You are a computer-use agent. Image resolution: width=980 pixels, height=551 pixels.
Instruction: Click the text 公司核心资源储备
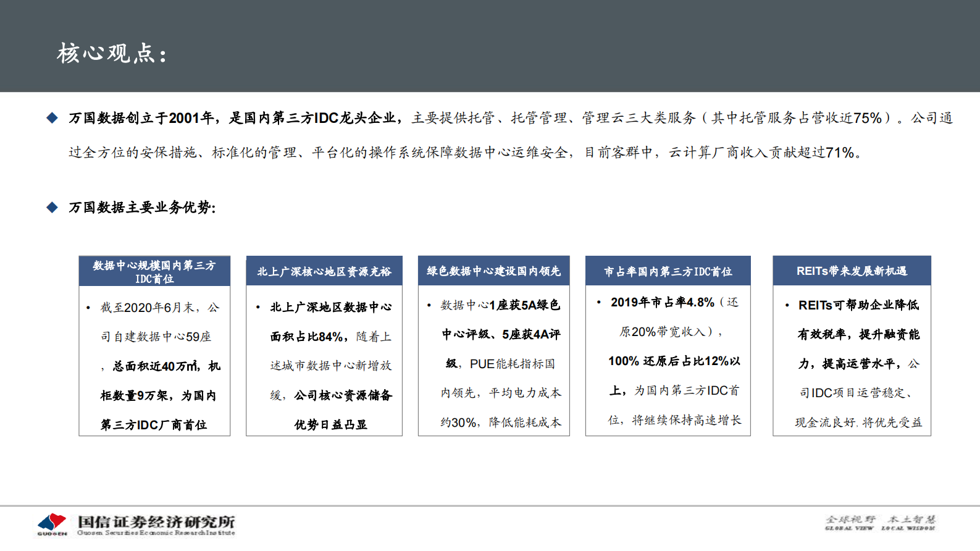(x=343, y=395)
